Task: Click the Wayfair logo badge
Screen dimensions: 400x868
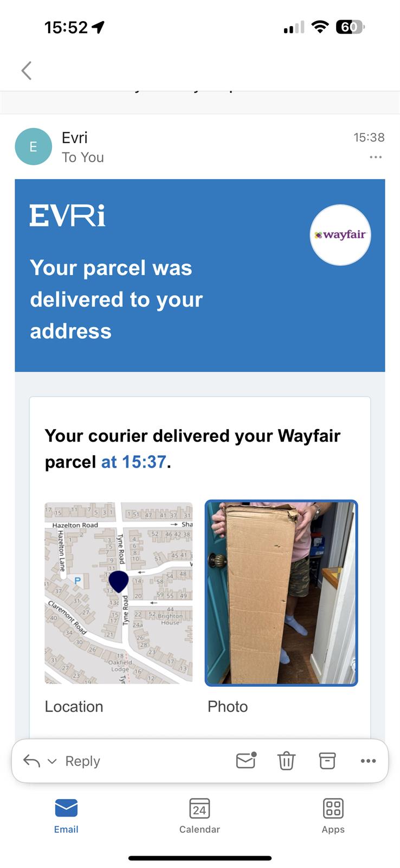Action: point(340,235)
